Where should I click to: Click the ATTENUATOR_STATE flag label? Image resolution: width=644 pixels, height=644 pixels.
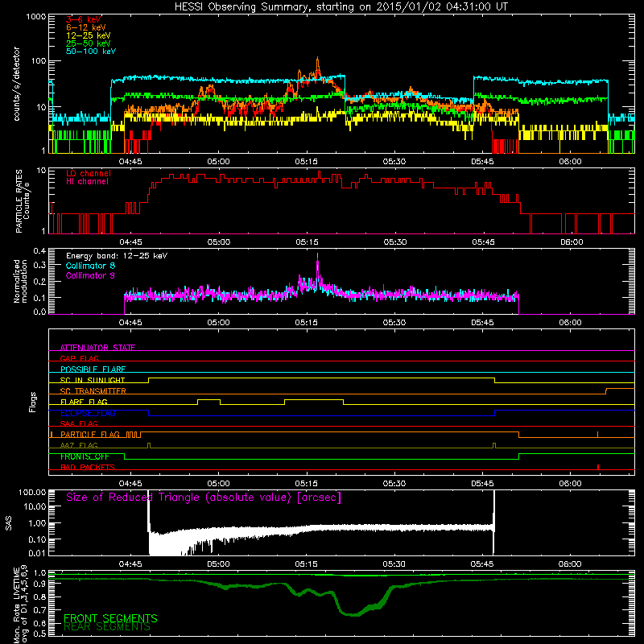pyautogui.click(x=97, y=348)
